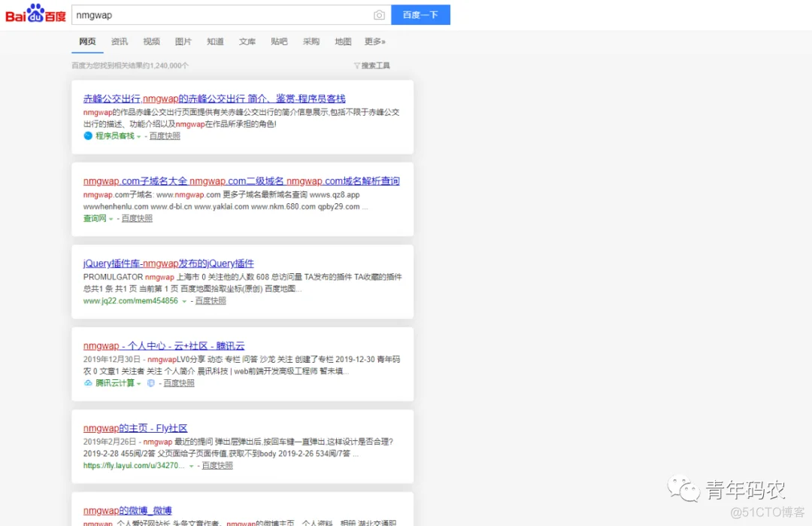Open result jQuery插件库-nmgwap发布的jQuery插件
Image resolution: width=812 pixels, height=526 pixels.
tap(169, 263)
